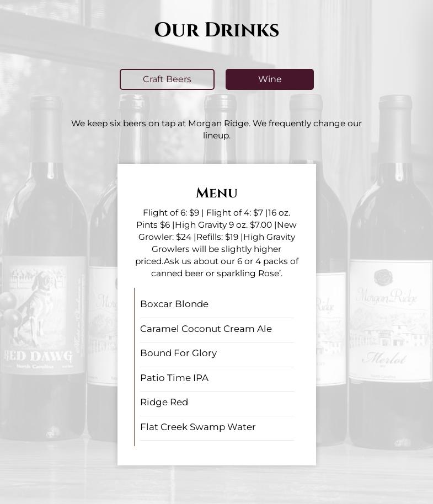Click the Morgan Ridge Merlot bottle label
Viewport: 433px width, 504px height.
[x=390, y=321]
